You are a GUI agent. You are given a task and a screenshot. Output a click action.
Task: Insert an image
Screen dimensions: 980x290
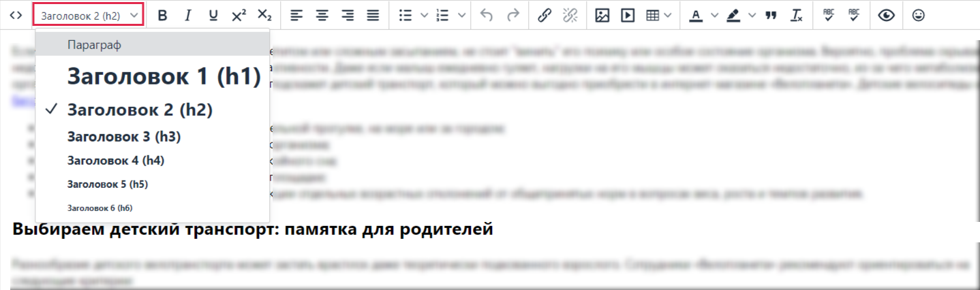(602, 15)
